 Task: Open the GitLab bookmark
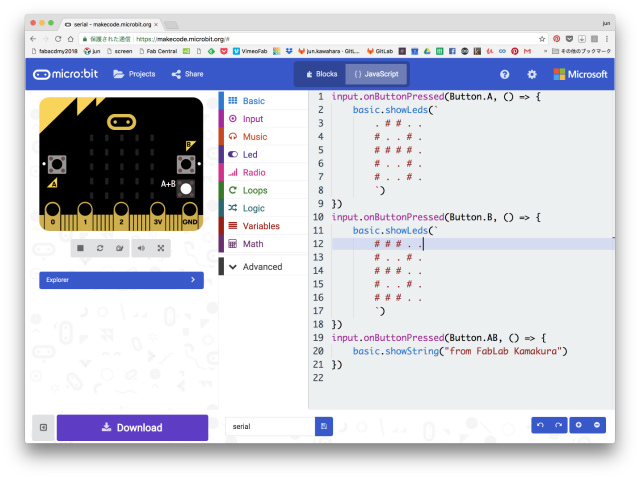(x=380, y=51)
